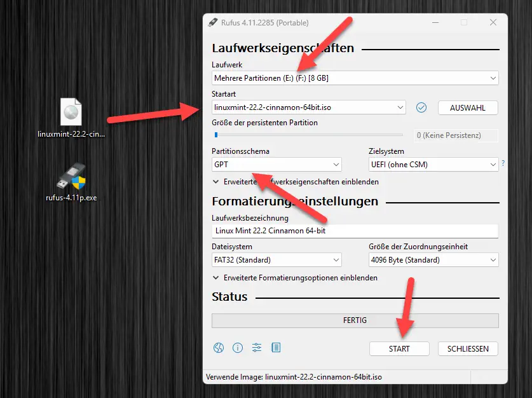Show the log icon

pos(276,348)
